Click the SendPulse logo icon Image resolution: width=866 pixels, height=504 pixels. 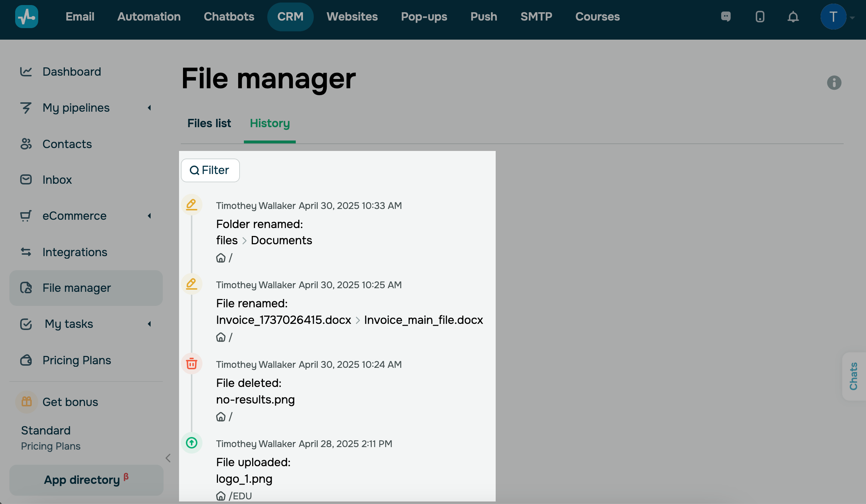[x=27, y=17]
